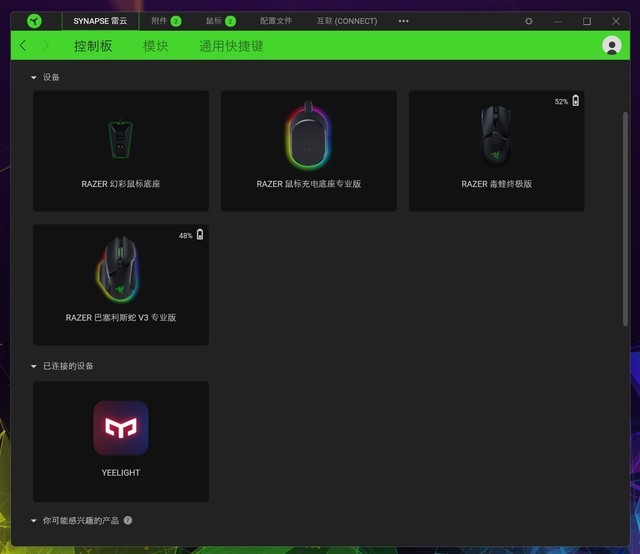The image size is (640, 554).
Task: Open the user account avatar
Action: tap(611, 45)
